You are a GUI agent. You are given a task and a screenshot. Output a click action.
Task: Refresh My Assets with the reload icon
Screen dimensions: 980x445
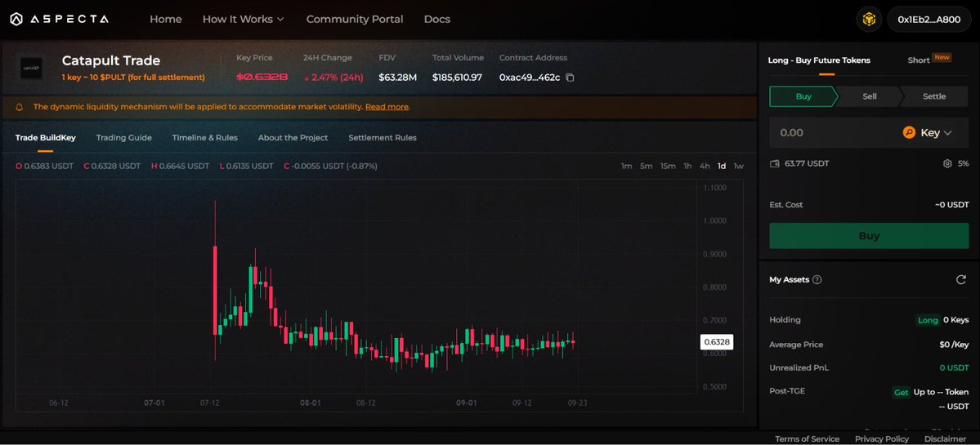click(x=961, y=279)
